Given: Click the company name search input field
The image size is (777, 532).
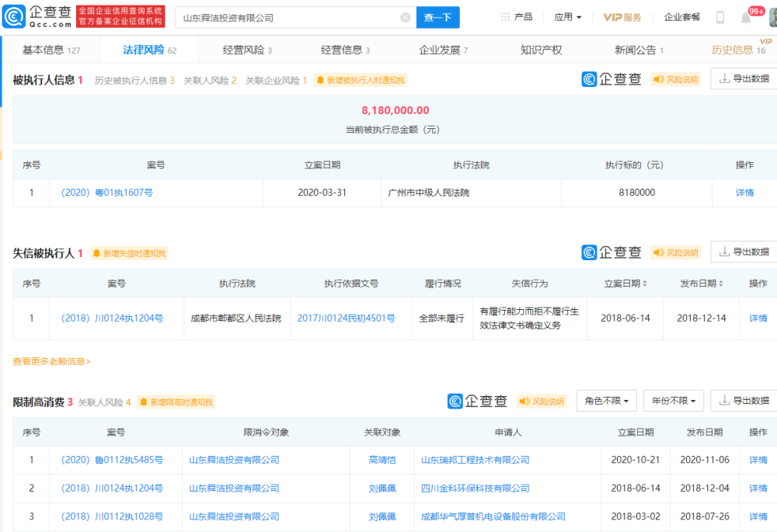Looking at the screenshot, I should [x=288, y=18].
